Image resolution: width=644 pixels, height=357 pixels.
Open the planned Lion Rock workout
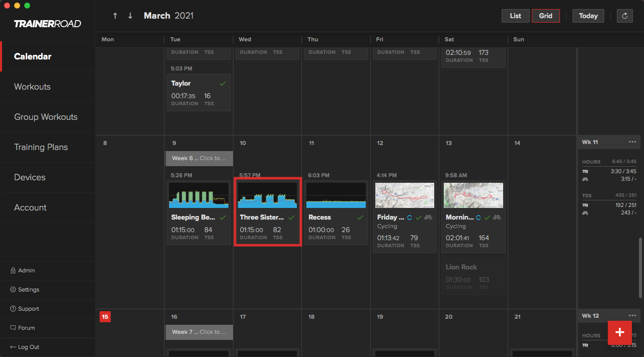(473, 276)
